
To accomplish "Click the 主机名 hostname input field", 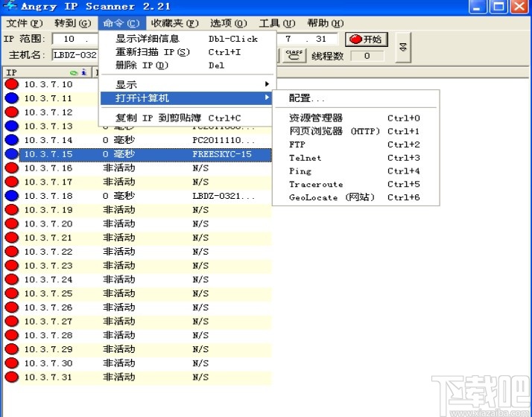I will [75, 56].
